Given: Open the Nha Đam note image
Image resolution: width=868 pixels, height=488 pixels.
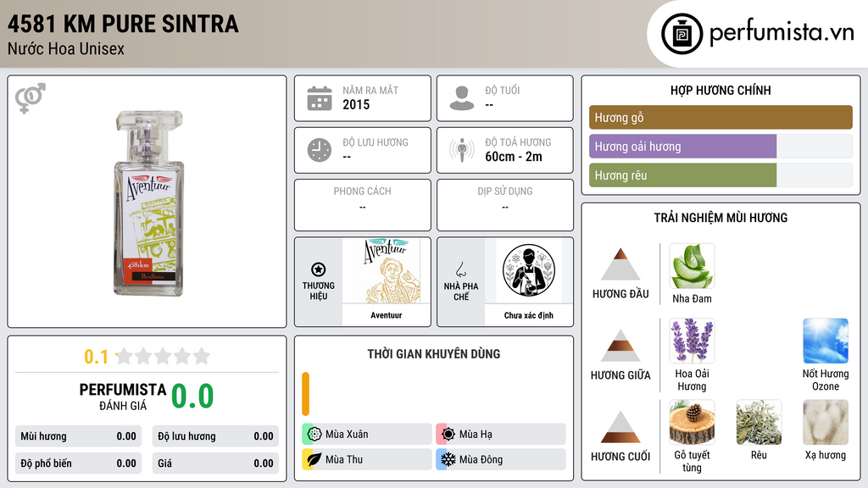Looking at the screenshot, I should click(x=692, y=266).
